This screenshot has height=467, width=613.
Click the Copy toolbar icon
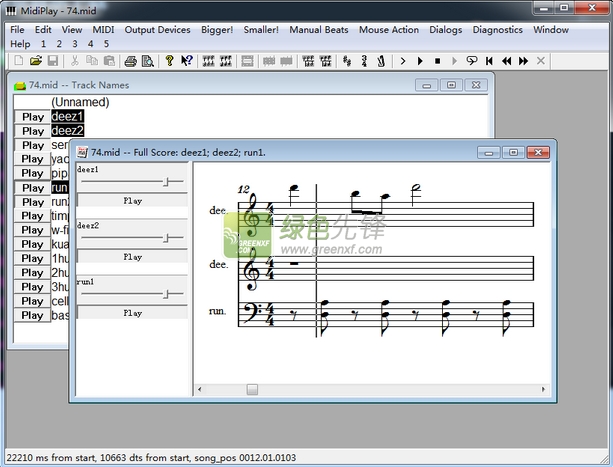(x=92, y=61)
